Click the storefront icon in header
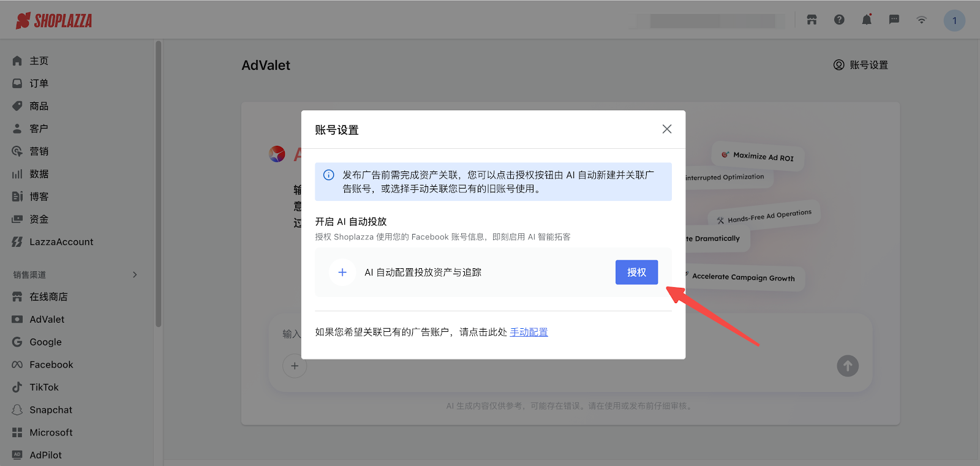 pyautogui.click(x=812, y=20)
